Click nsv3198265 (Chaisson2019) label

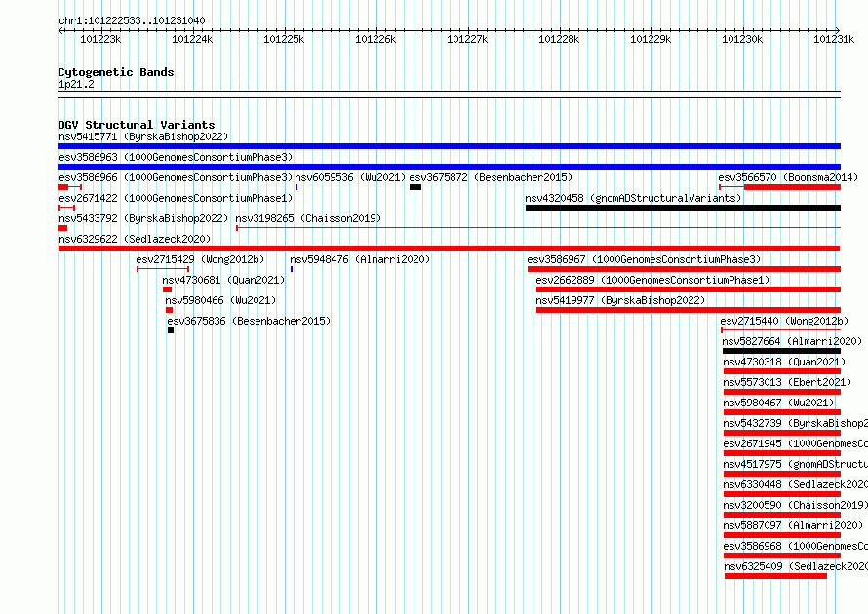[308, 218]
